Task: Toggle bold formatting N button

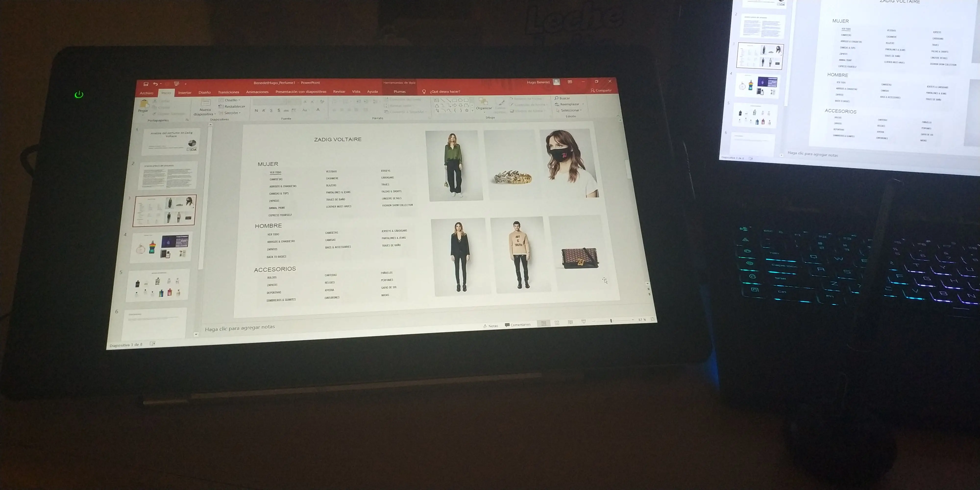Action: tap(256, 111)
